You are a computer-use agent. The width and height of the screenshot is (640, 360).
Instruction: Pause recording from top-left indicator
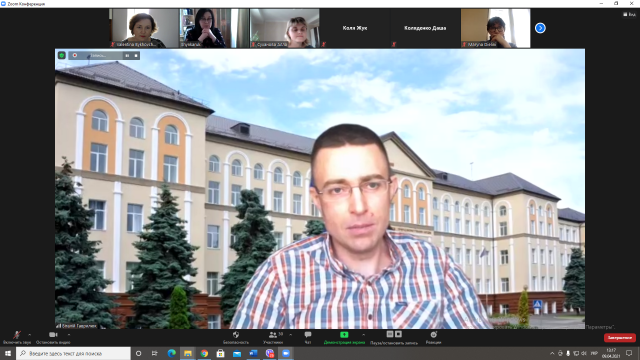click(x=127, y=55)
